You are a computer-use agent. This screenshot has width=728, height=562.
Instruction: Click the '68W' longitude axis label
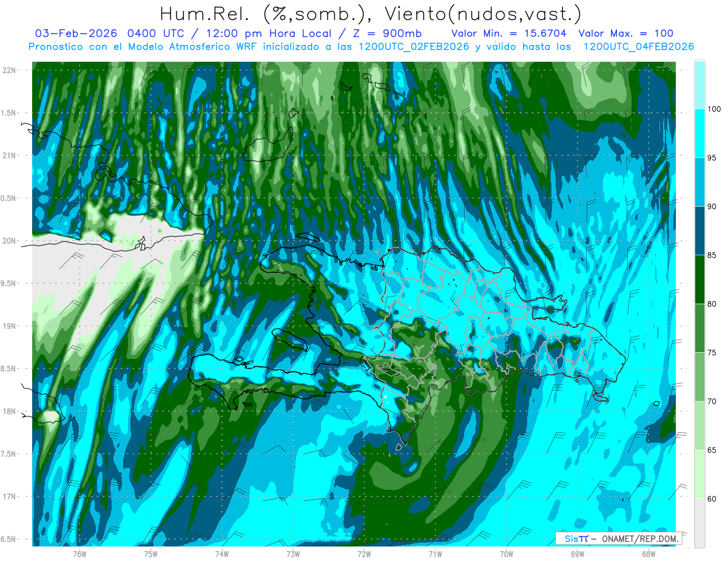click(x=648, y=554)
